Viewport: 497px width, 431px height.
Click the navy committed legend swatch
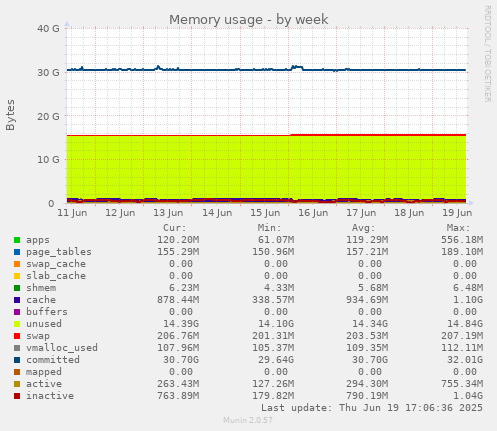[x=17, y=360]
